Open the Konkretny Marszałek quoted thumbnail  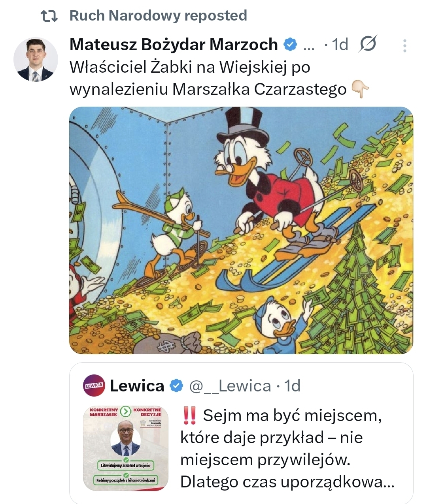(x=126, y=448)
